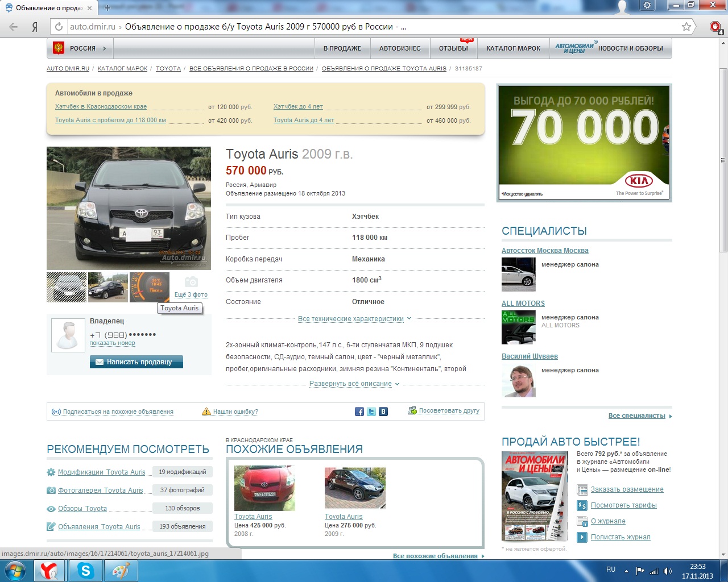Open a new browser tab
The width and height of the screenshot is (728, 582).
(107, 8)
